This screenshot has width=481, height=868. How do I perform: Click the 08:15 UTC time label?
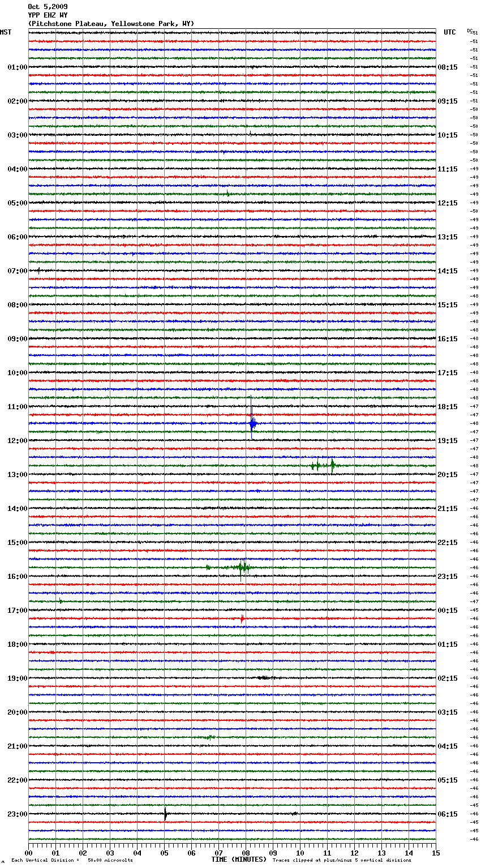448,67
